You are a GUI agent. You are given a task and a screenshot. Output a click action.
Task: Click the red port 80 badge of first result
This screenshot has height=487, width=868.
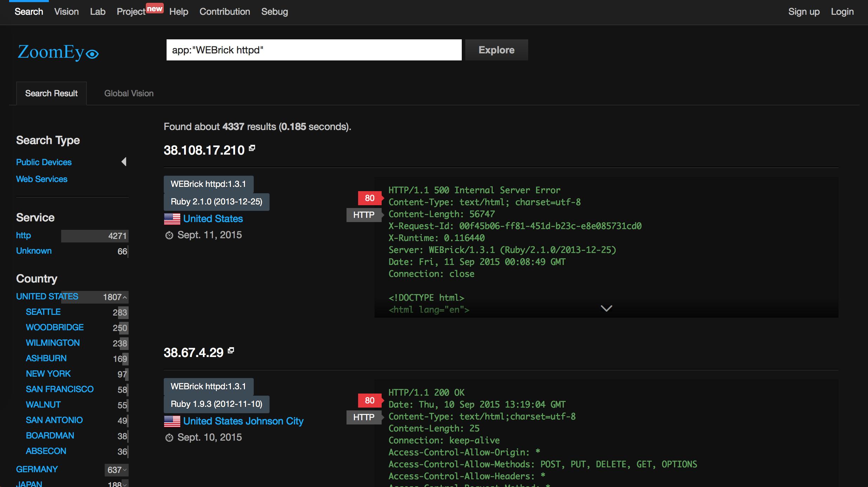pos(369,198)
